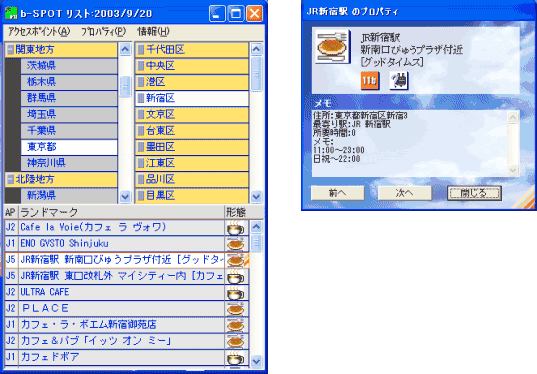Click the coffee cup icon for ULTRA CAFE
This screenshot has height=374, width=537.
click(236, 292)
